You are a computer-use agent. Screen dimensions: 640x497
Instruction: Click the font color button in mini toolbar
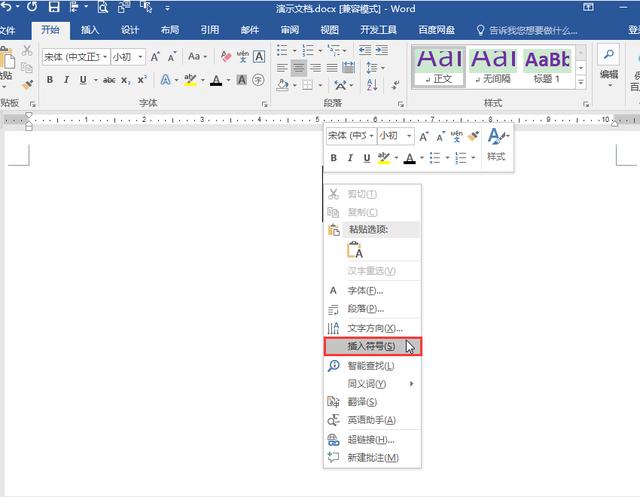[x=410, y=158]
